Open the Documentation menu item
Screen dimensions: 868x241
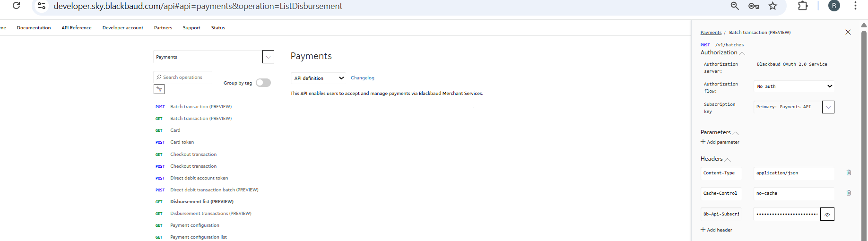(x=34, y=28)
